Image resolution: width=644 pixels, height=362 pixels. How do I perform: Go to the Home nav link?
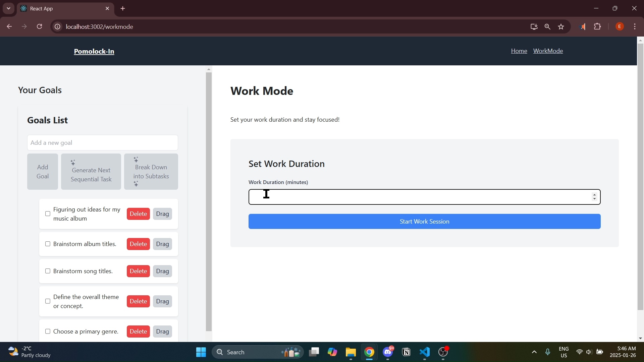pyautogui.click(x=519, y=51)
